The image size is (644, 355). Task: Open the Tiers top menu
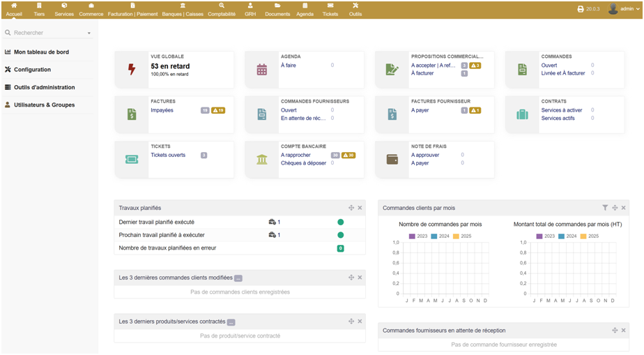click(39, 10)
